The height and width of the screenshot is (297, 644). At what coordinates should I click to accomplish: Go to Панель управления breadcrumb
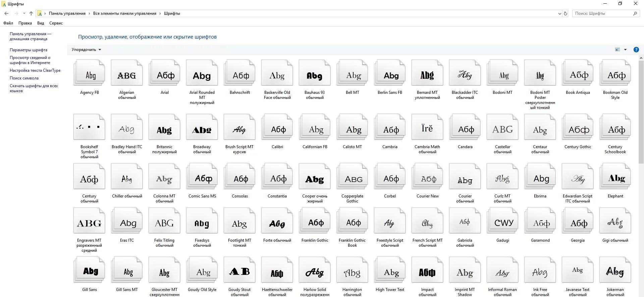(x=67, y=13)
